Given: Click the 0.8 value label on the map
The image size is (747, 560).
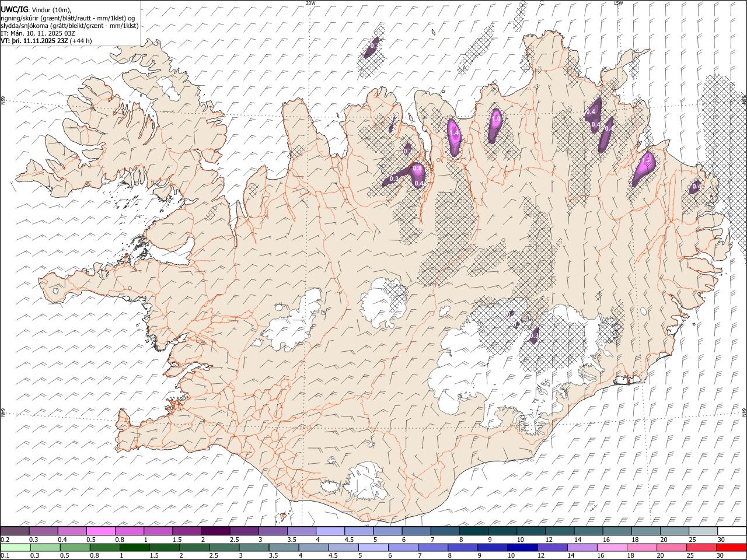Looking at the screenshot, I should (417, 169).
